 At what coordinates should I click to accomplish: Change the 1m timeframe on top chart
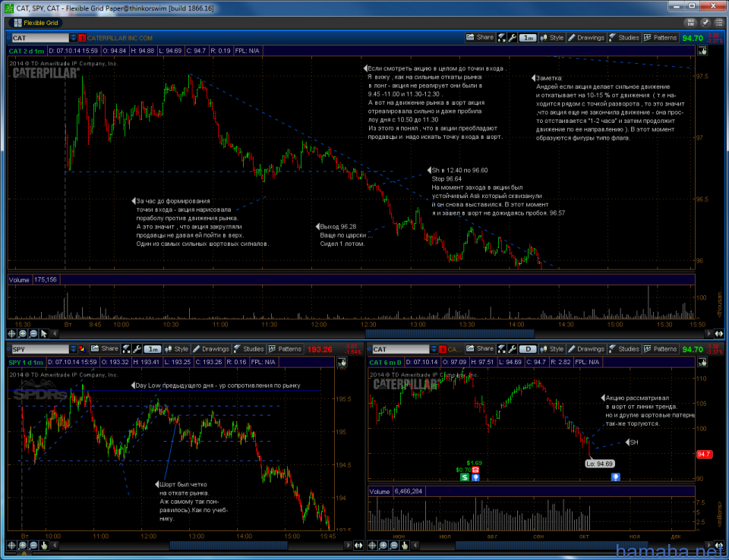[529, 38]
